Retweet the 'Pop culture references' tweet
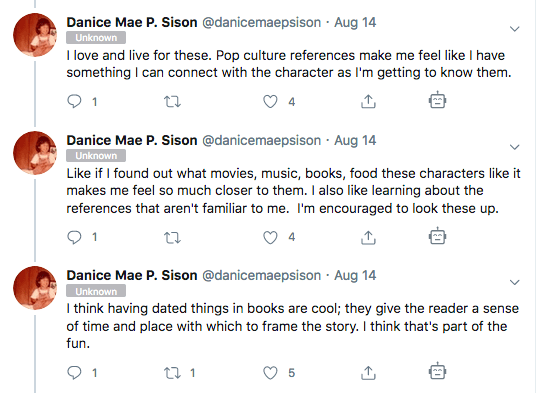The width and height of the screenshot is (536, 393). click(172, 101)
